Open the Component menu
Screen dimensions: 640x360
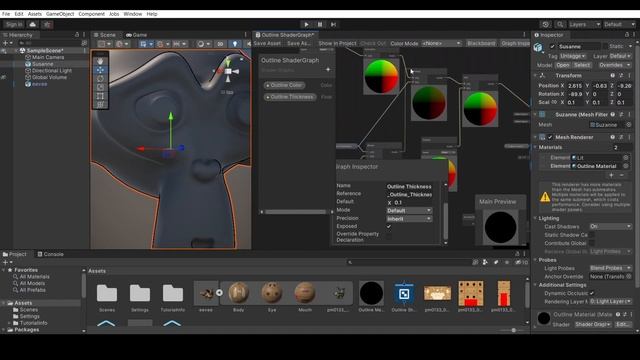pos(91,14)
